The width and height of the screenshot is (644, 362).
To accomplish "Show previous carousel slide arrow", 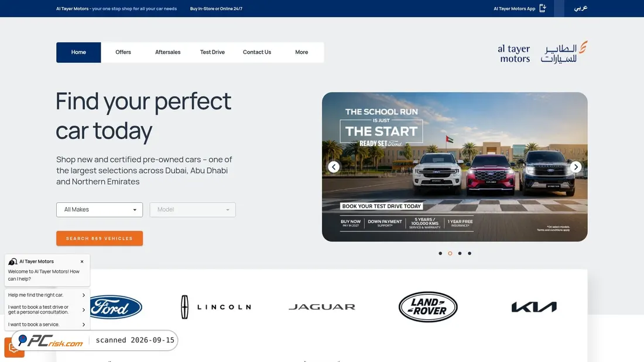I will pos(334,167).
